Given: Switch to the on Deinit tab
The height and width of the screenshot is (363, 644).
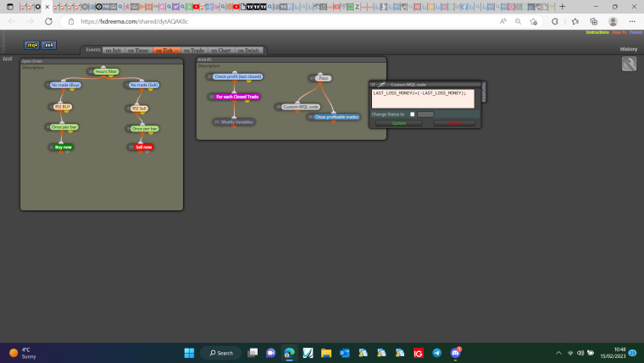Looking at the screenshot, I should click(248, 50).
